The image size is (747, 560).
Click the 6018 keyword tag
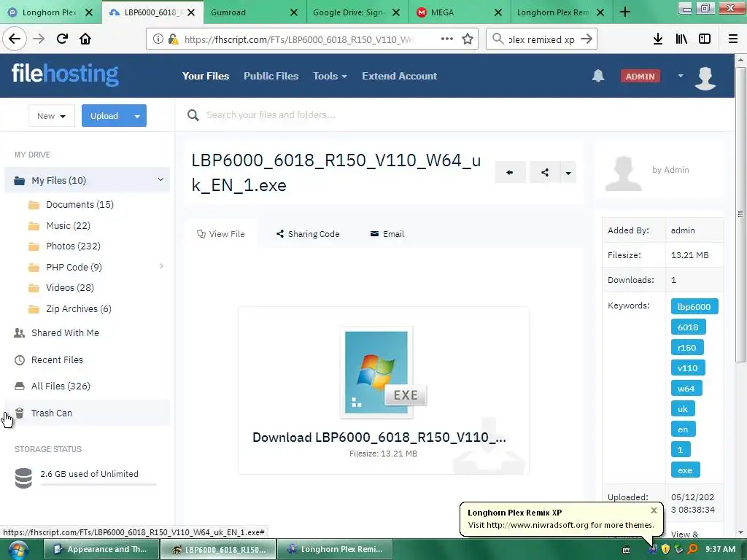point(688,327)
